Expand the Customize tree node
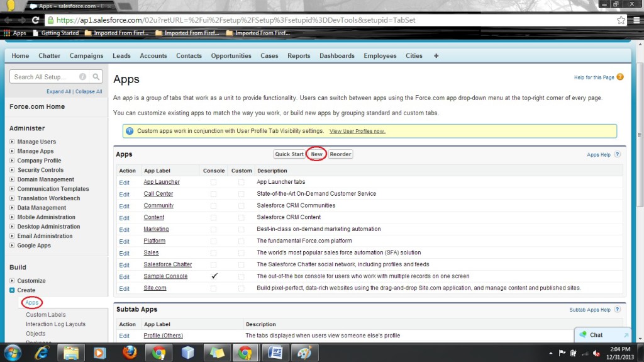 coord(12,281)
